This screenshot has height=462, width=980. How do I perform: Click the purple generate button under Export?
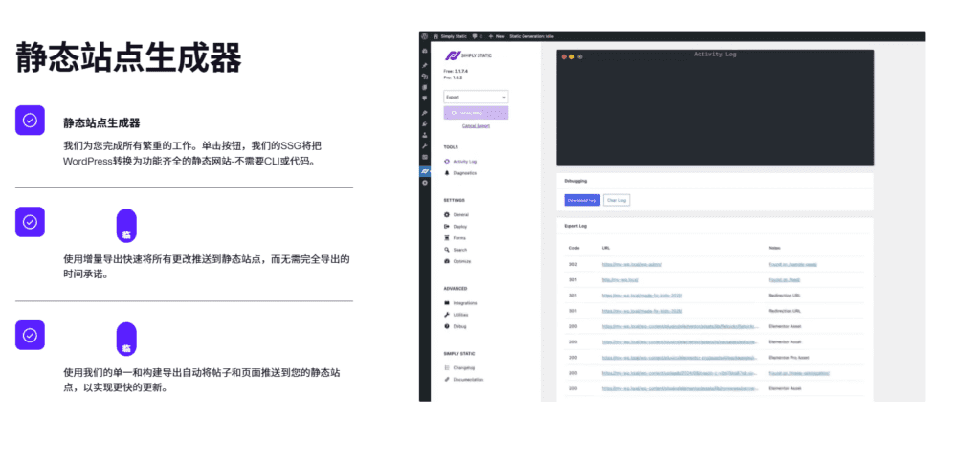476,113
